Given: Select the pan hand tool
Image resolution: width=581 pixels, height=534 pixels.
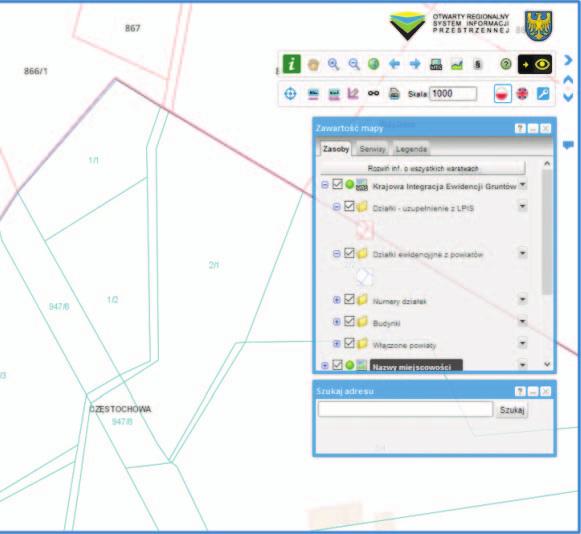Looking at the screenshot, I should point(313,64).
